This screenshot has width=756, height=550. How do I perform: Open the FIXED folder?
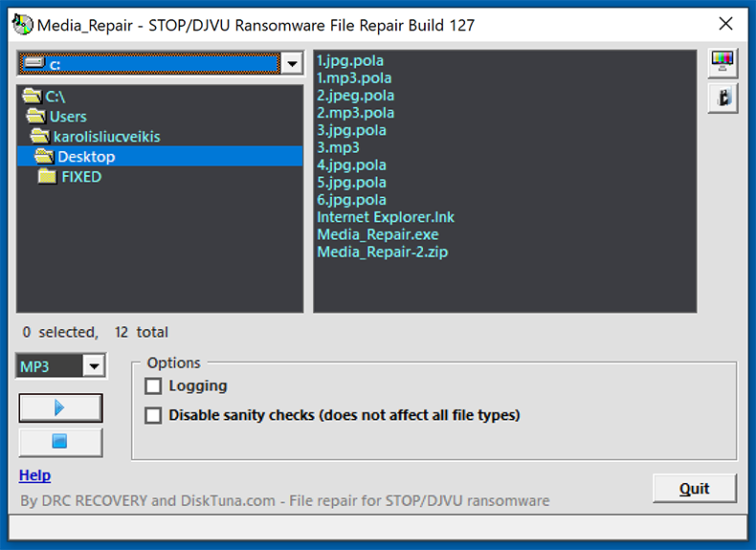[80, 177]
